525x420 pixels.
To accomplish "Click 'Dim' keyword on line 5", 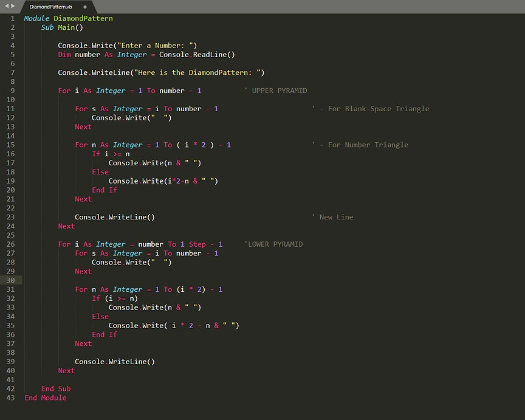I will 64,55.
